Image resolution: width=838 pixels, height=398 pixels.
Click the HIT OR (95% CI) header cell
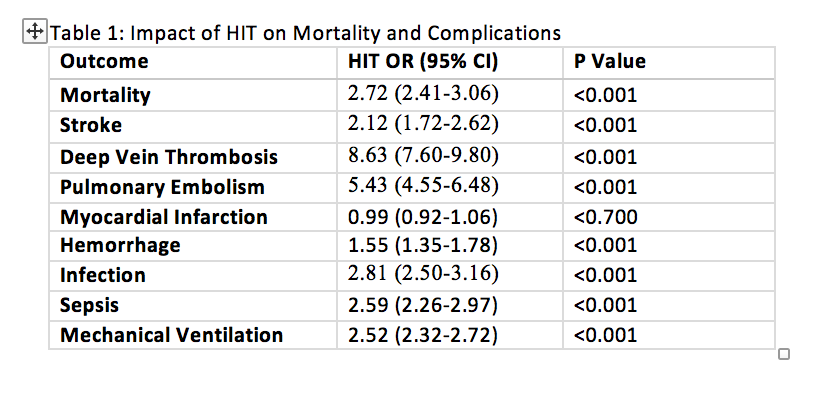(450, 63)
